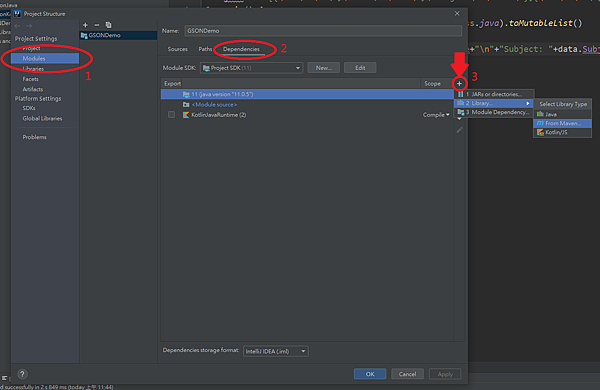Close the Project Structure dialog
Screen dimensions: 600x390
457,13
